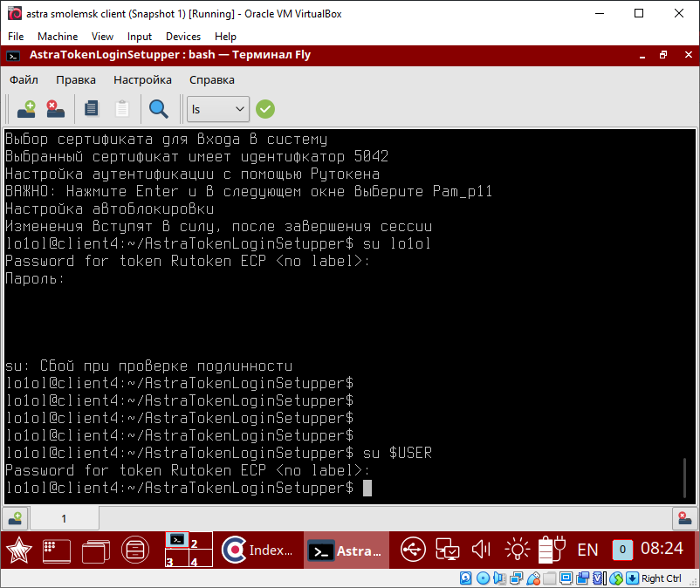Image resolution: width=700 pixels, height=588 pixels.
Task: Open the Astra star start menu
Action: pyautogui.click(x=18, y=550)
